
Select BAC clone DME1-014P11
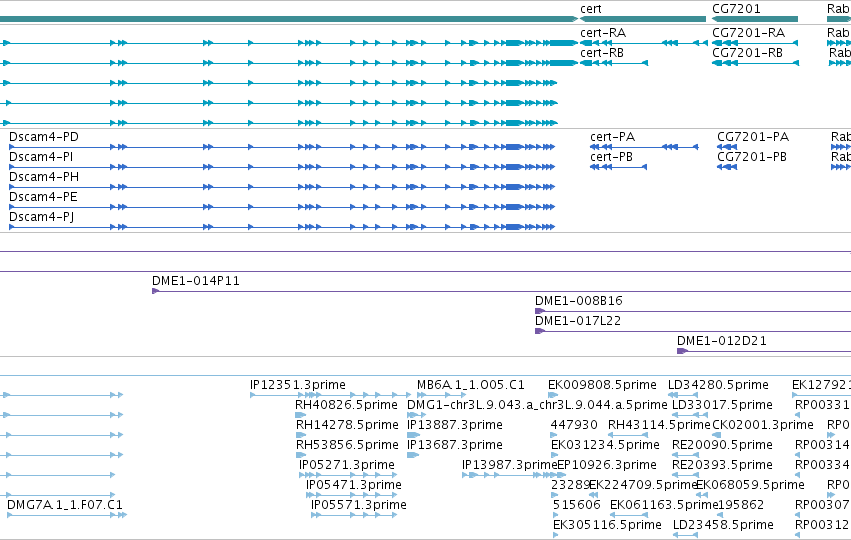pyautogui.click(x=195, y=281)
